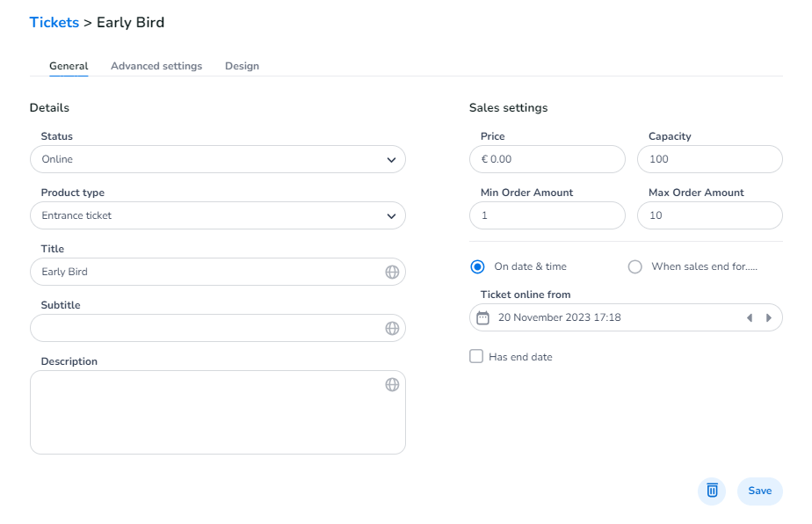Click the trash delete icon button
Image resolution: width=812 pixels, height=524 pixels.
[x=712, y=491]
